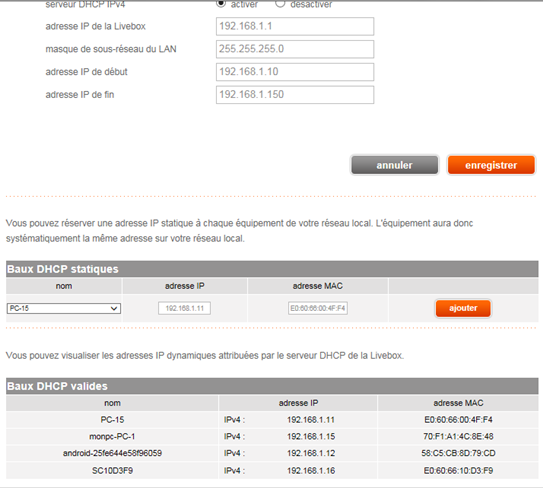Click the 'adresse IP de début' field
This screenshot has height=488, width=543.
coord(295,72)
